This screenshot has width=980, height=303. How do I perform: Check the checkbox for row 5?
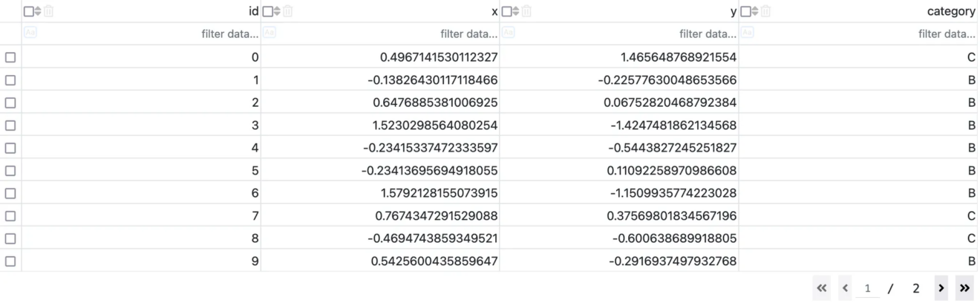coord(10,171)
